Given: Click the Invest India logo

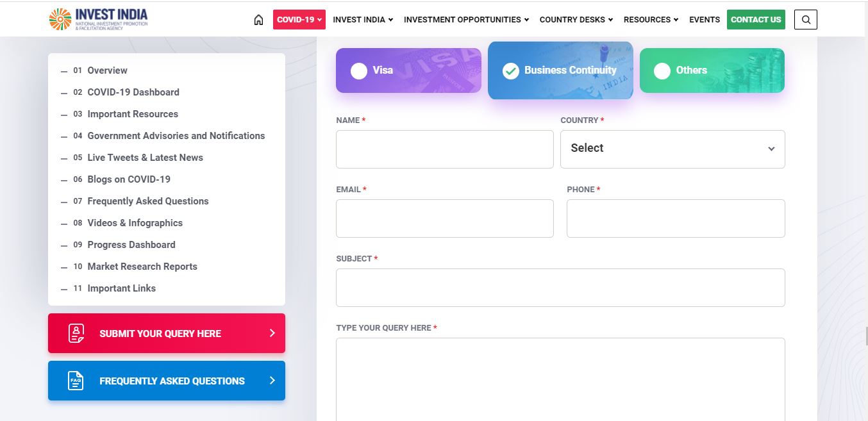Looking at the screenshot, I should tap(98, 19).
